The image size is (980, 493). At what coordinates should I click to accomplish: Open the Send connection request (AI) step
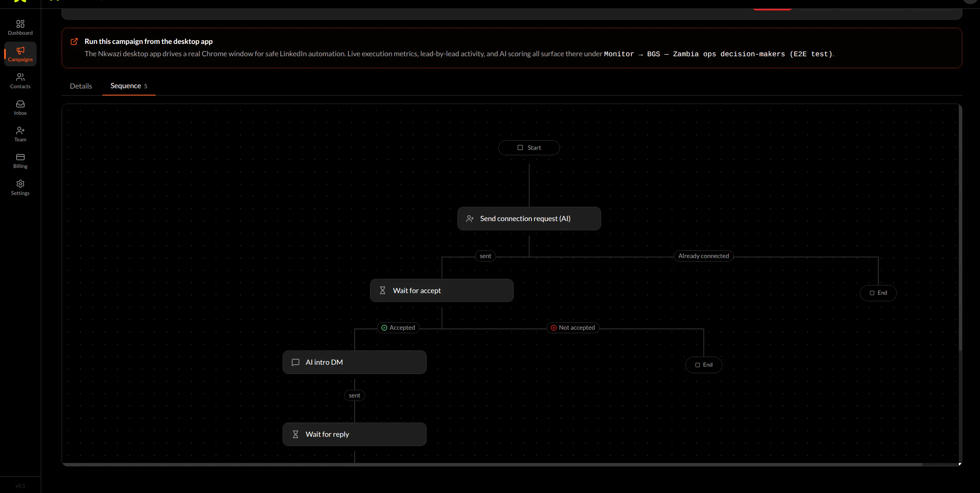529,219
